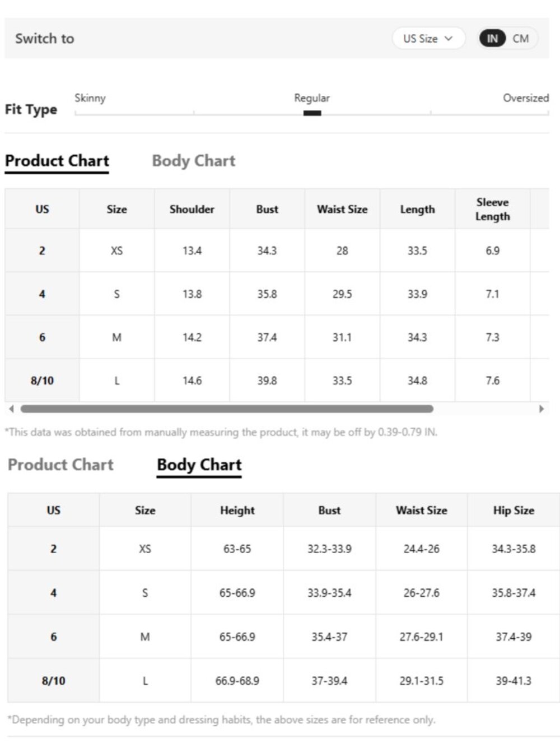Click the Oversized fit label
Image resolution: width=560 pixels, height=747 pixels.
(526, 98)
